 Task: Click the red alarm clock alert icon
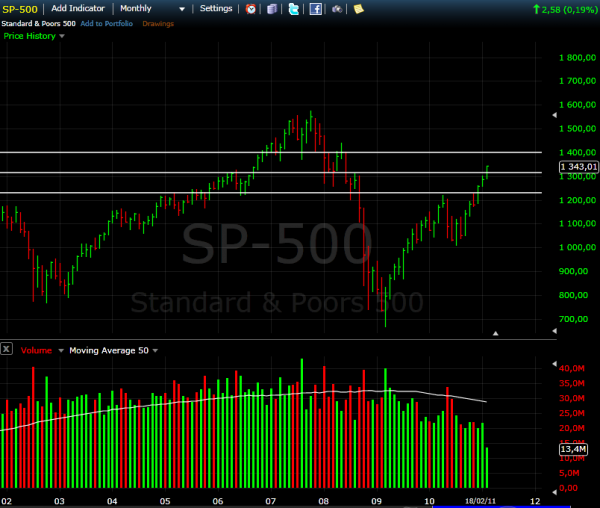251,9
